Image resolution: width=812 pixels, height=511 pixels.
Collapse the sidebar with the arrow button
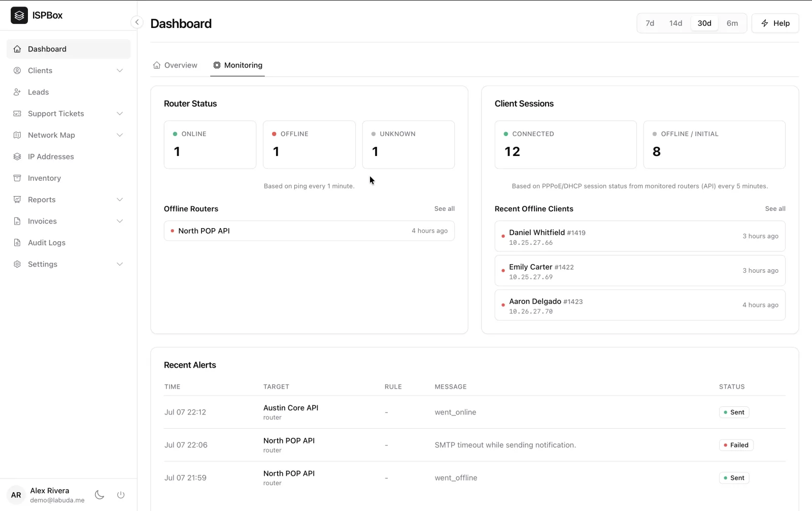[x=137, y=22]
